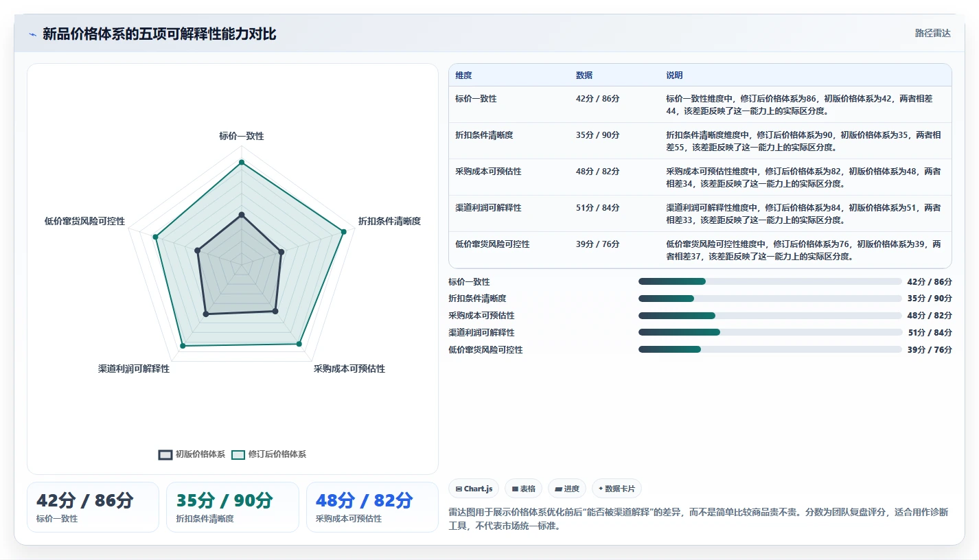
Task: Click the 低价窜货风险可控性 progress bar
Action: (x=770, y=349)
